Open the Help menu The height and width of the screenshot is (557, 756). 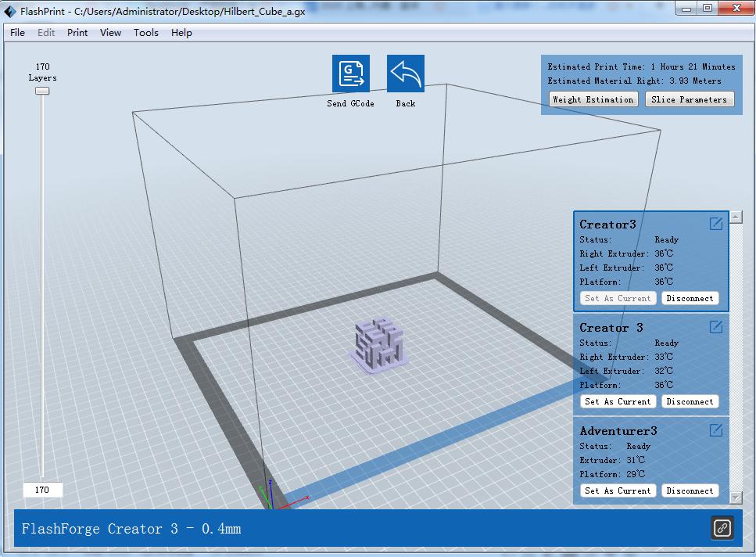point(181,32)
